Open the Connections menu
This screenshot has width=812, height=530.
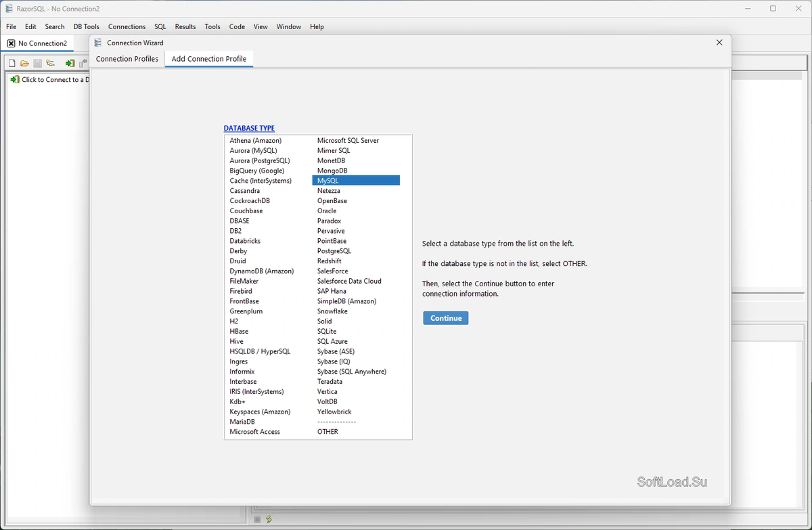(127, 26)
